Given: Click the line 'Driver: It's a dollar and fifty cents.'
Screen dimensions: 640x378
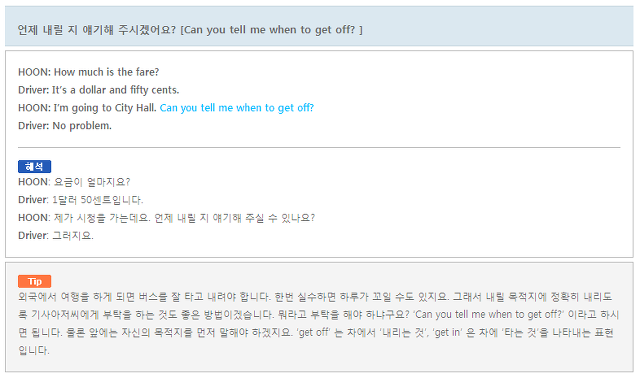Looking at the screenshot, I should point(98,90).
